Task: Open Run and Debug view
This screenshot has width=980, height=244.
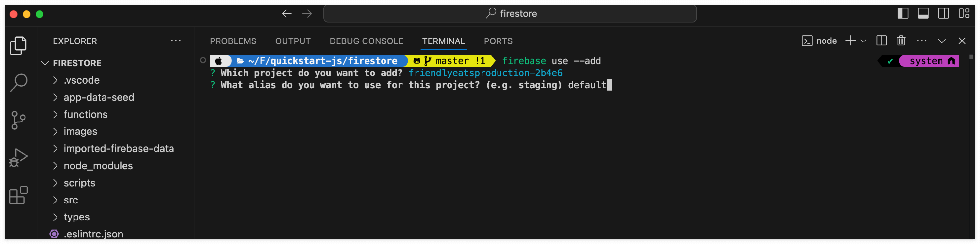Action: coord(18,157)
